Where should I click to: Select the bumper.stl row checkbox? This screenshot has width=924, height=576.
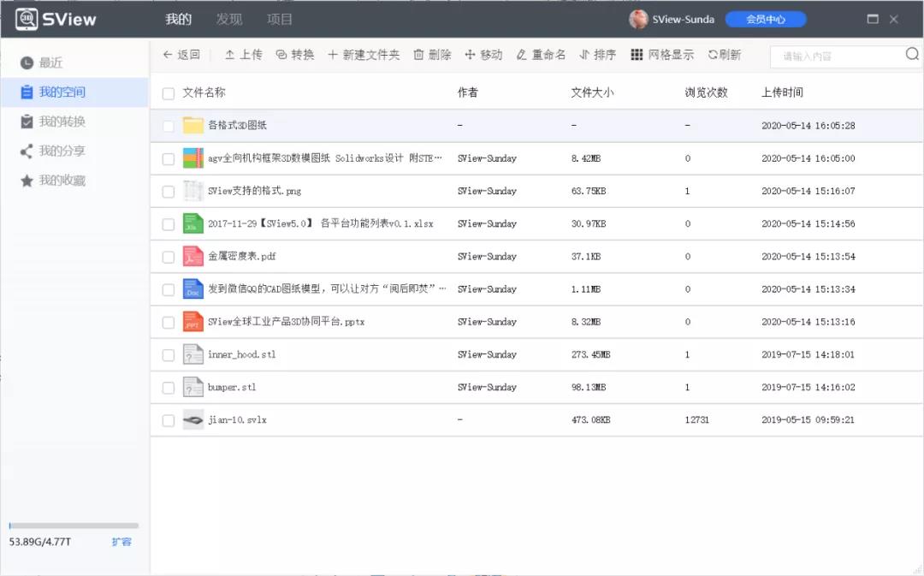[169, 388]
